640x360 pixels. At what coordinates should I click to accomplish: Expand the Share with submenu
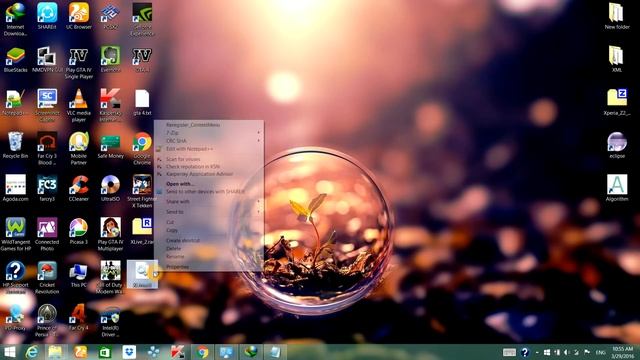(x=209, y=202)
